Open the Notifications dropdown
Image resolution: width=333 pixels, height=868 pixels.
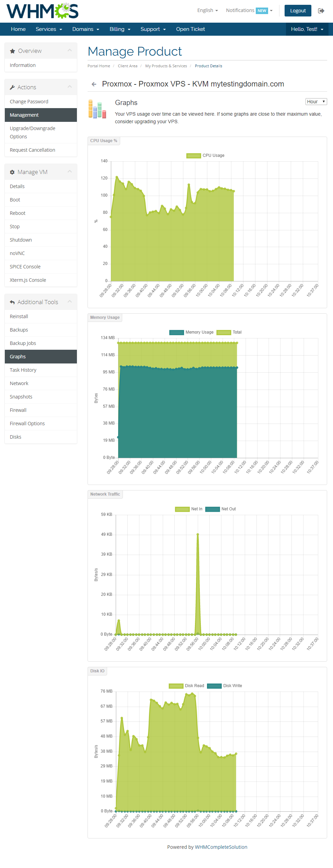click(249, 10)
